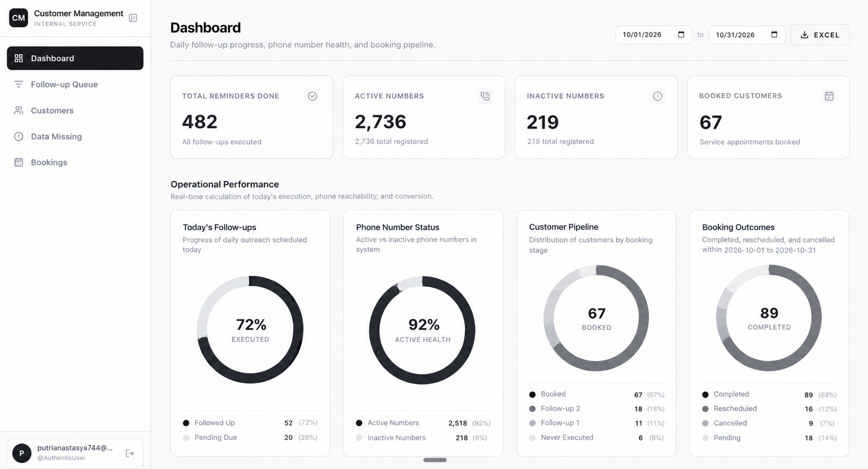
Task: Click the Active Numbers value 2,736
Action: [x=380, y=122]
